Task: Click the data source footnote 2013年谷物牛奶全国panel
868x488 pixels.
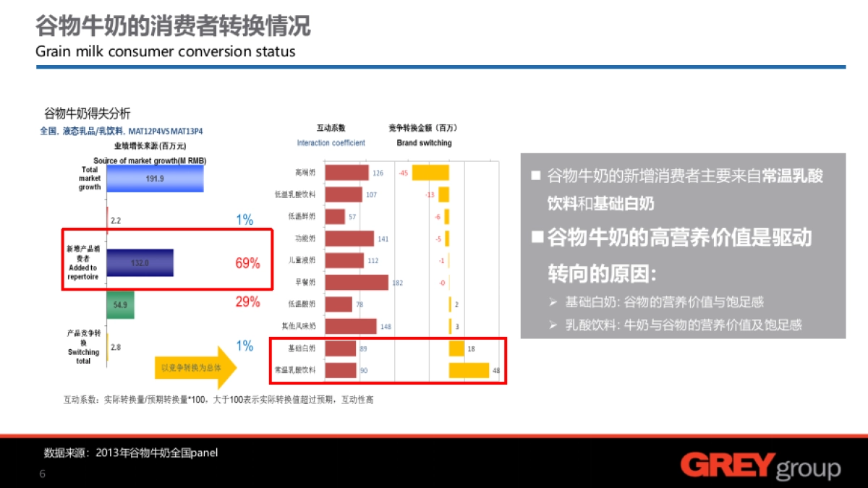Action: (x=131, y=453)
